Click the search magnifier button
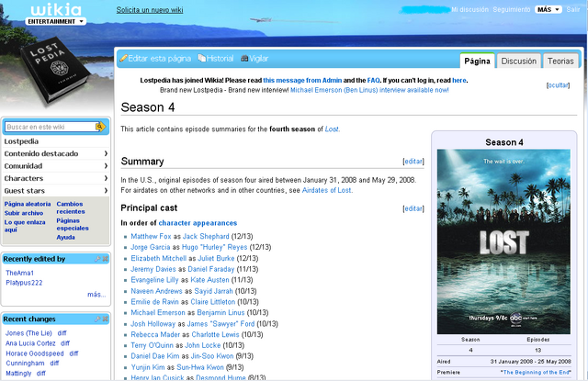Image resolution: width=588 pixels, height=381 pixels. [x=100, y=127]
